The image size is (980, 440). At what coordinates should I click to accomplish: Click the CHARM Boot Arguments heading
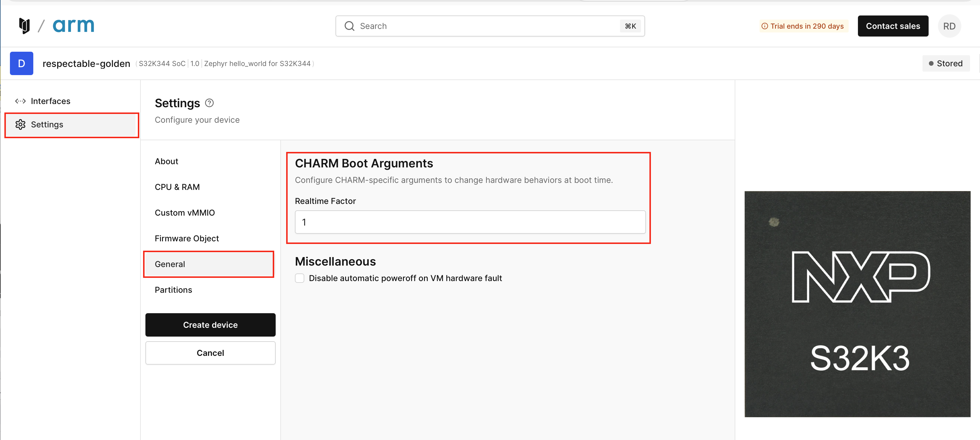point(364,163)
